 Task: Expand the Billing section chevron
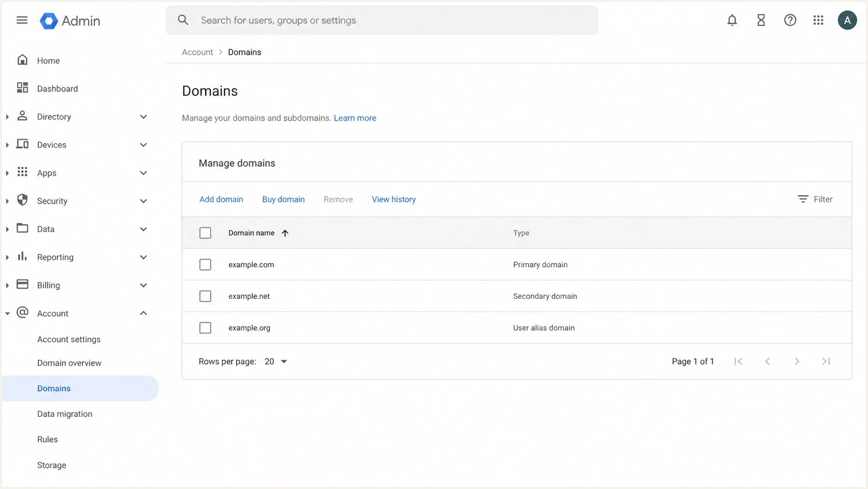pos(143,285)
